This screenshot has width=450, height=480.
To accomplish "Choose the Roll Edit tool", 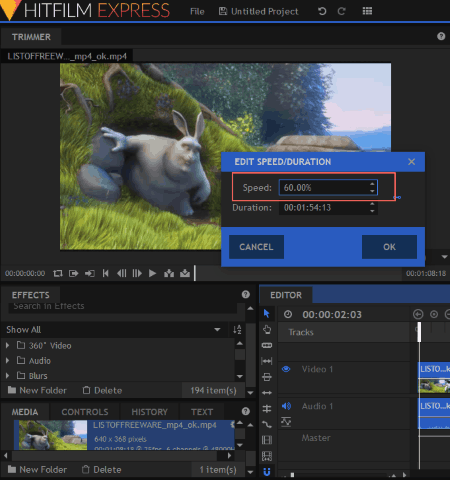I will click(x=267, y=409).
